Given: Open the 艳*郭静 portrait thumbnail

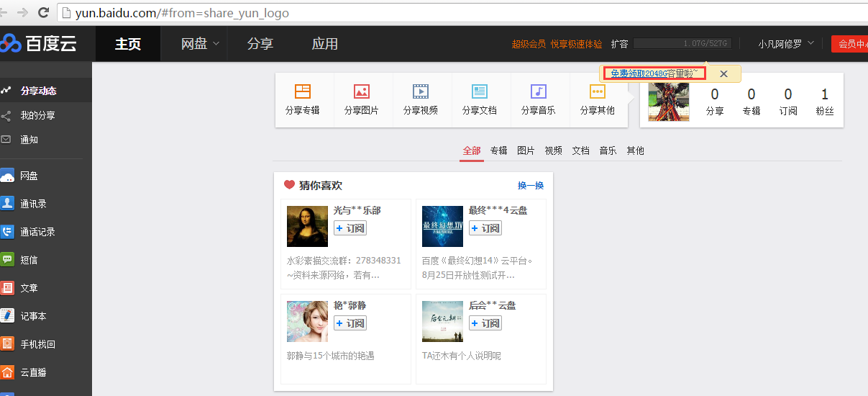Looking at the screenshot, I should tap(307, 321).
